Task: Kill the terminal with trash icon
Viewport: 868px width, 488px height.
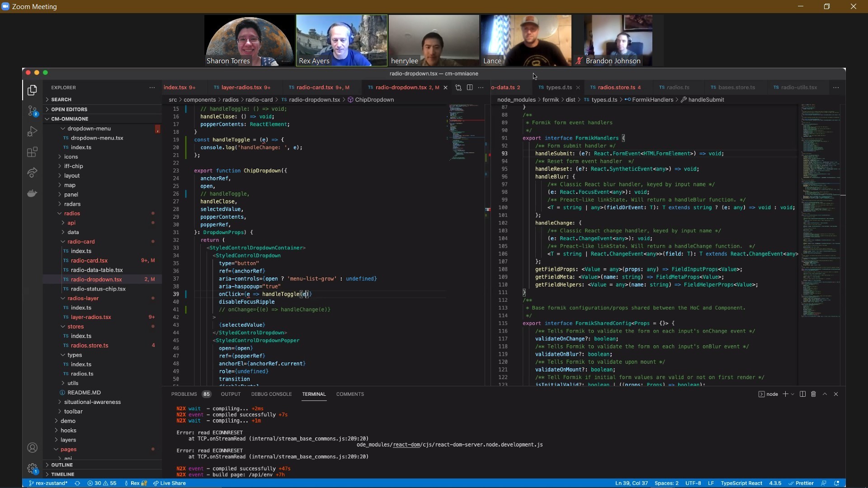Action: (813, 394)
